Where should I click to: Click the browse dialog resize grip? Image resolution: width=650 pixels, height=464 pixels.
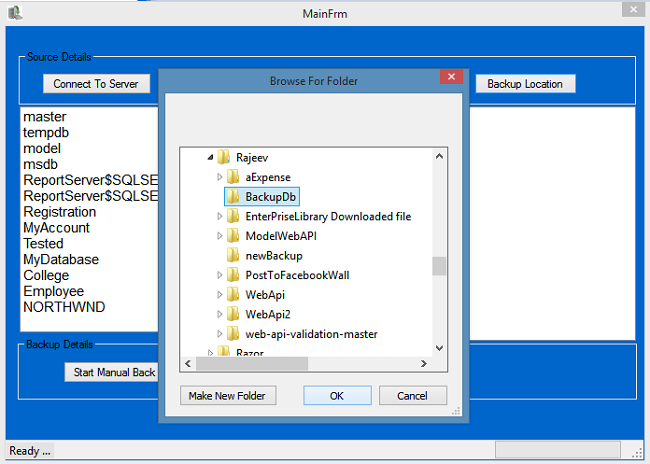(456, 411)
